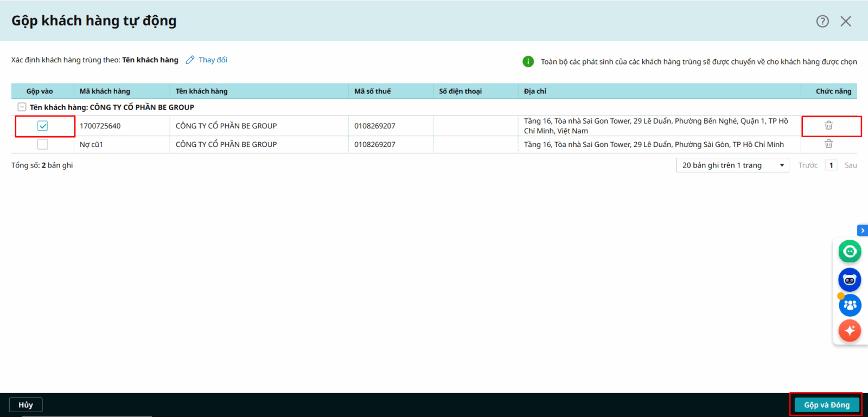This screenshot has height=417, width=868.
Task: Click the Mã khách hàng column header
Action: (x=105, y=91)
